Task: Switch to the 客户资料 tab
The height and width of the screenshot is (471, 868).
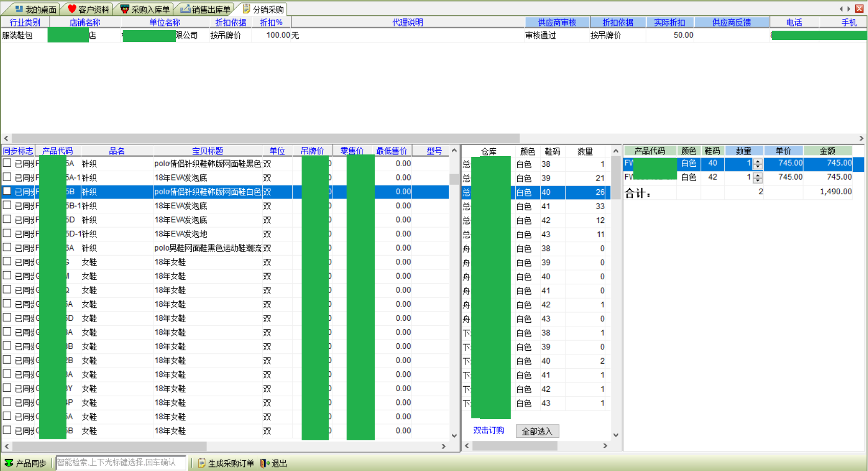Action: pos(88,9)
